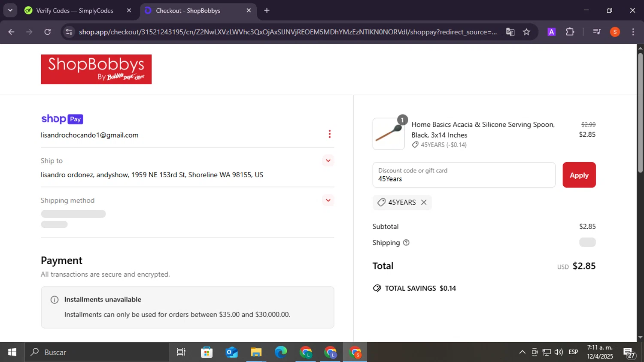This screenshot has width=644, height=362.
Task: Open Task View on taskbar
Action: tap(181, 352)
